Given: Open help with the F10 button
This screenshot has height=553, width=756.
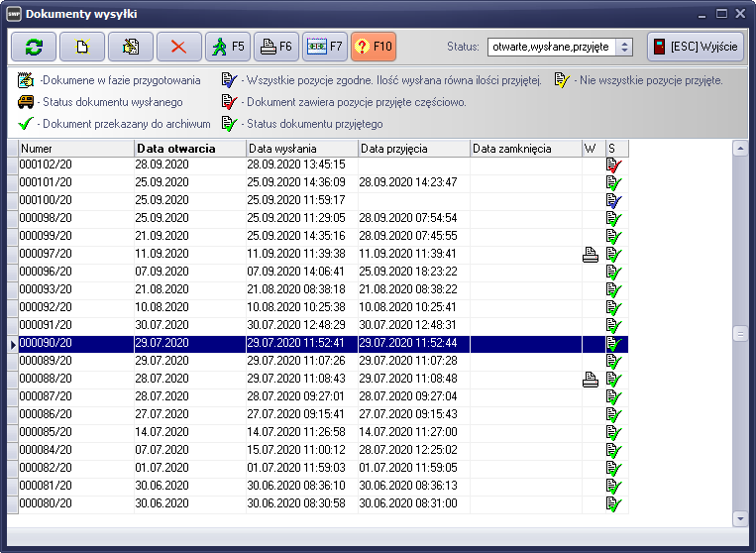Looking at the screenshot, I should [373, 47].
